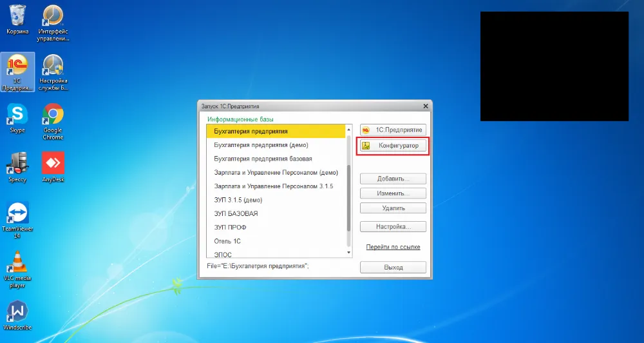Launch Skype from the desktop
Screen dimensions: 644x343
click(17, 119)
